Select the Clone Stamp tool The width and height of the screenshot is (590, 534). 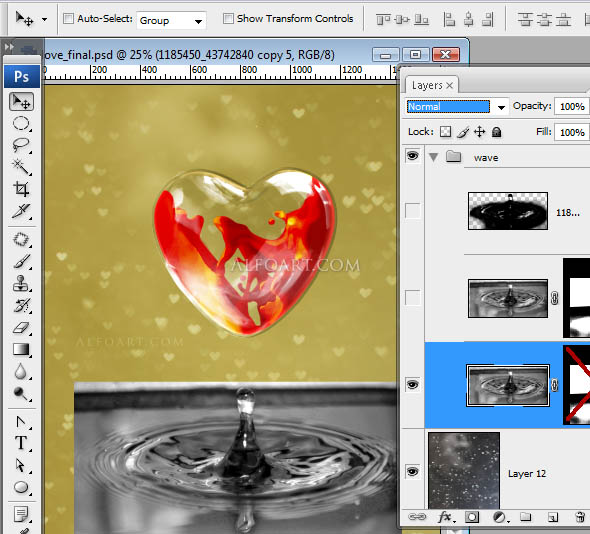pos(21,283)
